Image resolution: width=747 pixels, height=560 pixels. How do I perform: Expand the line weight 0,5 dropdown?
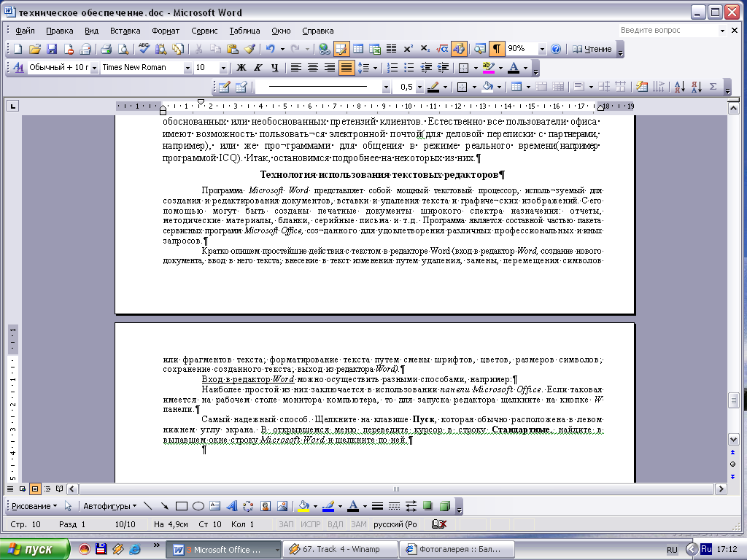[419, 87]
